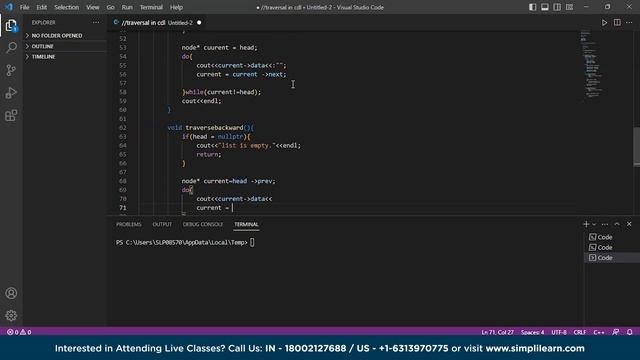Open the Run and Debug view icon
The image size is (640, 360).
[x=11, y=93]
